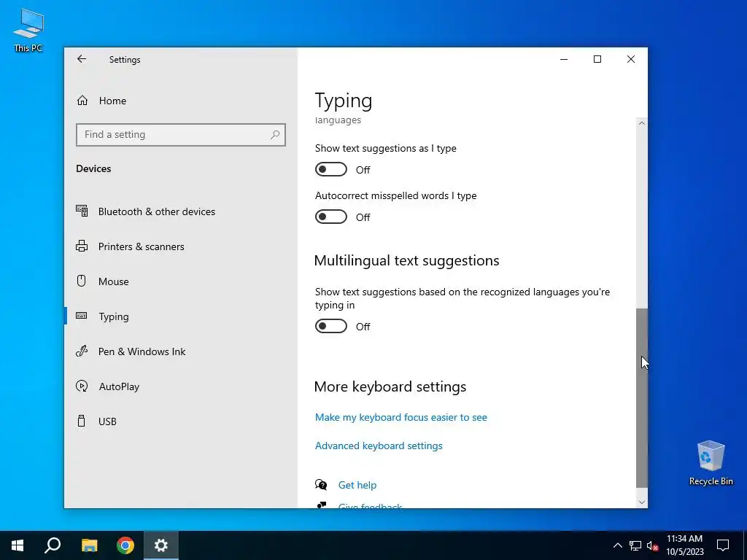Focus the Find a setting search box
747x560 pixels.
click(x=181, y=135)
